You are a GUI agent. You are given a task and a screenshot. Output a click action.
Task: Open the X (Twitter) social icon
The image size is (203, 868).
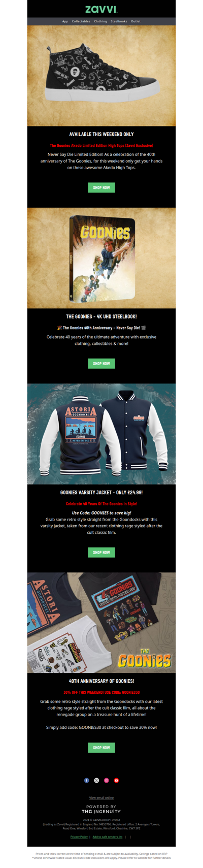pos(96,780)
